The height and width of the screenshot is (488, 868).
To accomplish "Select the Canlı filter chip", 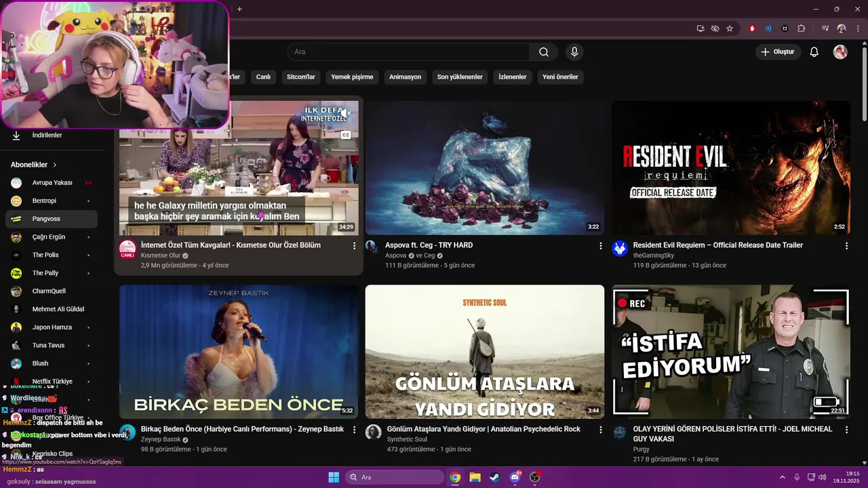I will pyautogui.click(x=263, y=77).
